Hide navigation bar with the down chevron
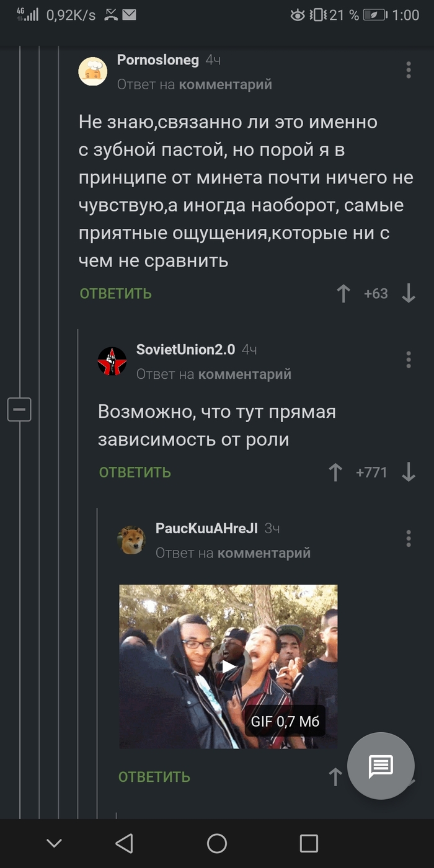434x868 pixels. 54,843
